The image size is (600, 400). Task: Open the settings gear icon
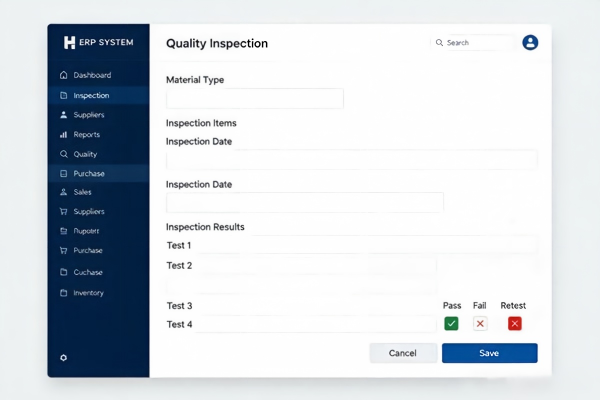click(64, 358)
